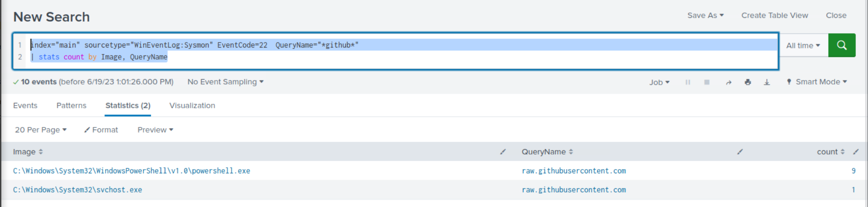868x207 pixels.
Task: Edit the Image column format
Action: (503, 152)
